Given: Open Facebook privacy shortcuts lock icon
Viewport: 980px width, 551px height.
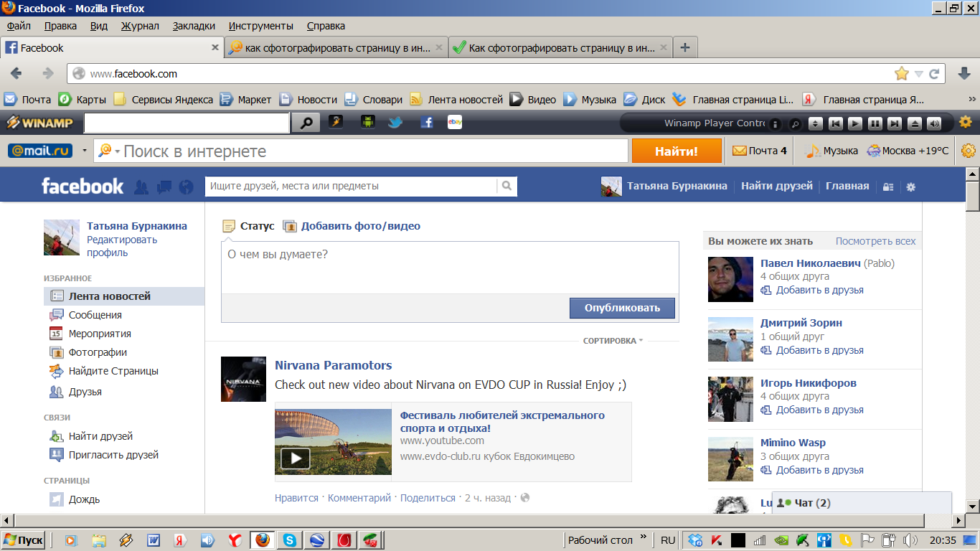Looking at the screenshot, I should (x=888, y=187).
